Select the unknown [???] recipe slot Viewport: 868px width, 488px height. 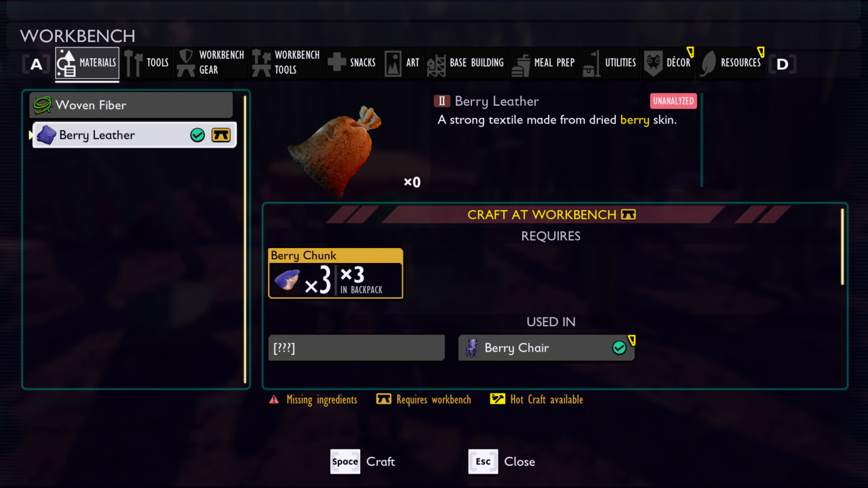click(x=357, y=348)
